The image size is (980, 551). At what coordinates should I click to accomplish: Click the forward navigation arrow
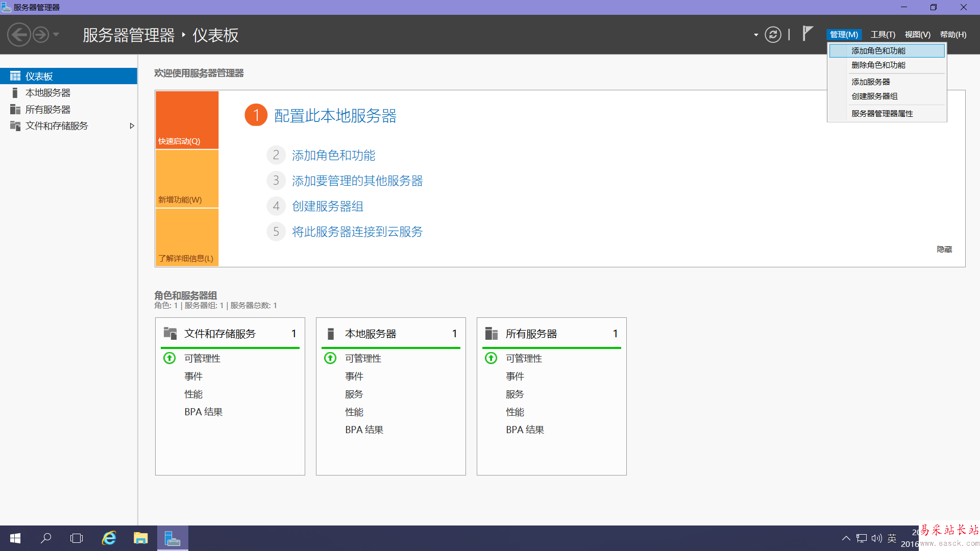pyautogui.click(x=41, y=35)
